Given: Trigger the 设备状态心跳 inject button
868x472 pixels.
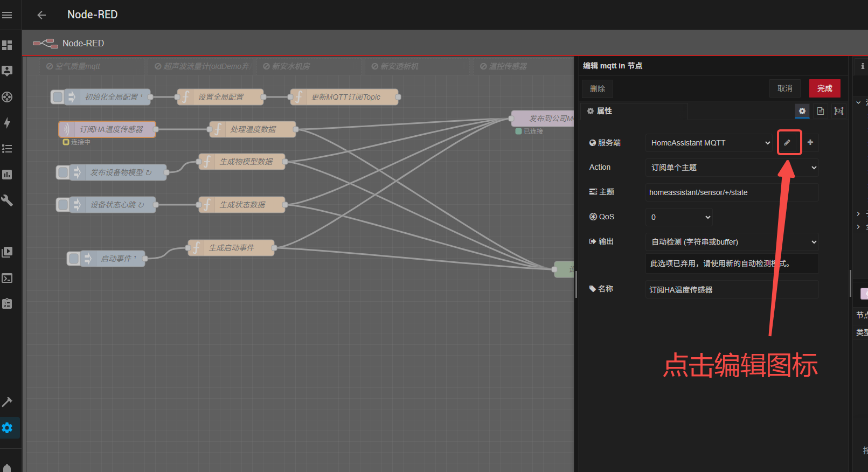Looking at the screenshot, I should click(x=63, y=205).
